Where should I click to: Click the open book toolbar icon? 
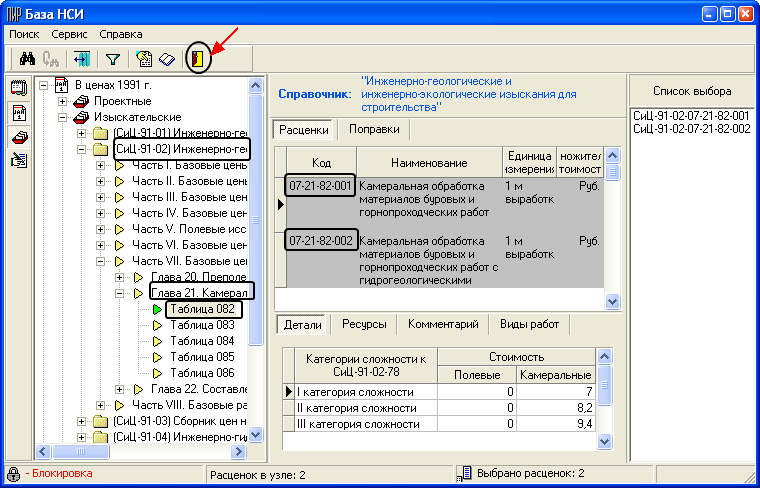pos(166,59)
